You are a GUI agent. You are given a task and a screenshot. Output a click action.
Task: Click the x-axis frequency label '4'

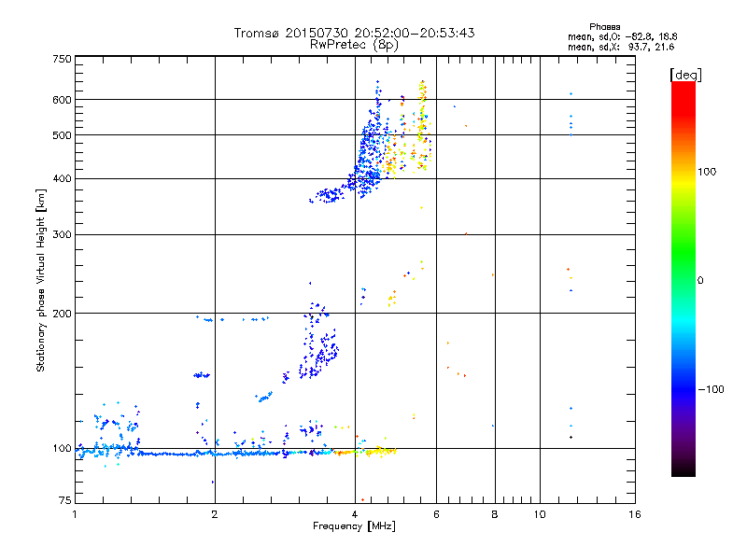coord(355,514)
